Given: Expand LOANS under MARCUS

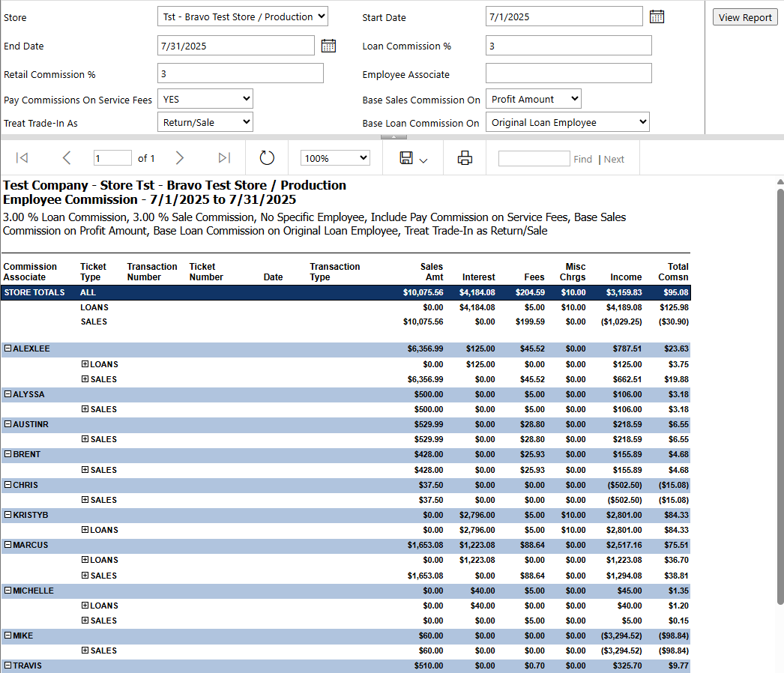Looking at the screenshot, I should pos(85,560).
